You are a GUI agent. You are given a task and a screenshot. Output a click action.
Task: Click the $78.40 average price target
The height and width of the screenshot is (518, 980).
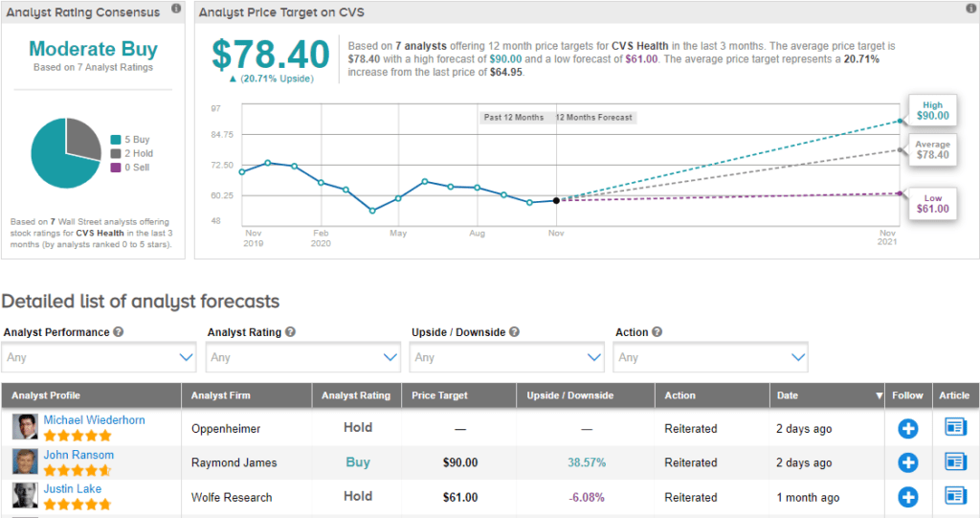[270, 55]
